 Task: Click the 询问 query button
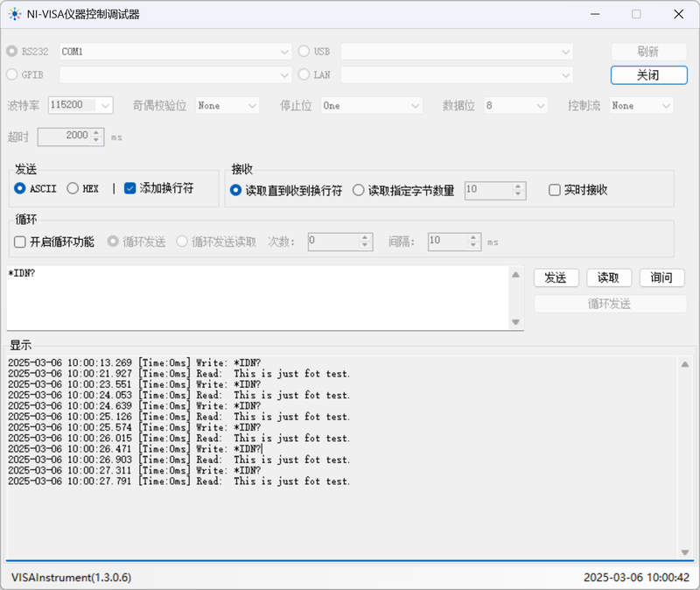pos(661,277)
